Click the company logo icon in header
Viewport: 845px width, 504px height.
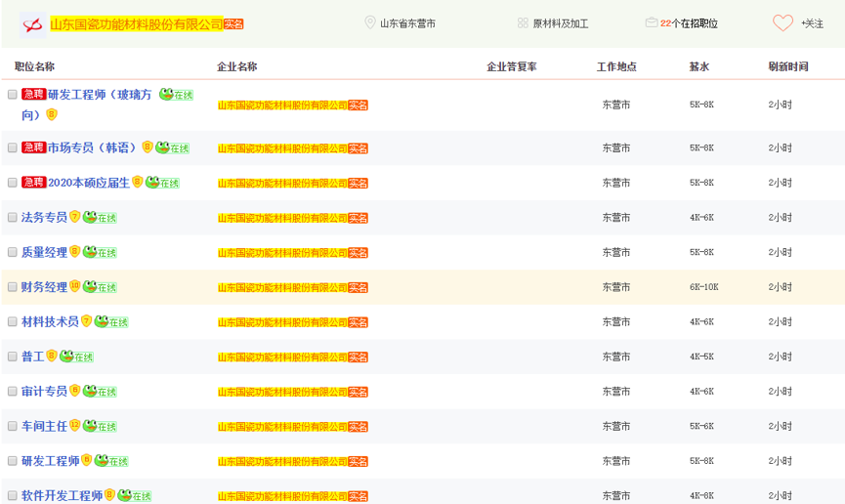(x=32, y=24)
